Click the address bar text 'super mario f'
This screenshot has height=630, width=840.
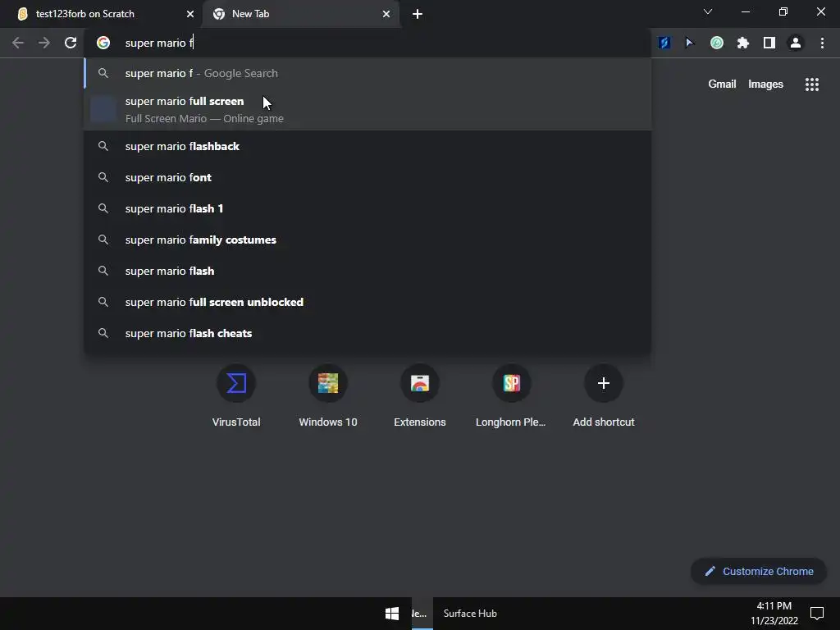click(159, 43)
